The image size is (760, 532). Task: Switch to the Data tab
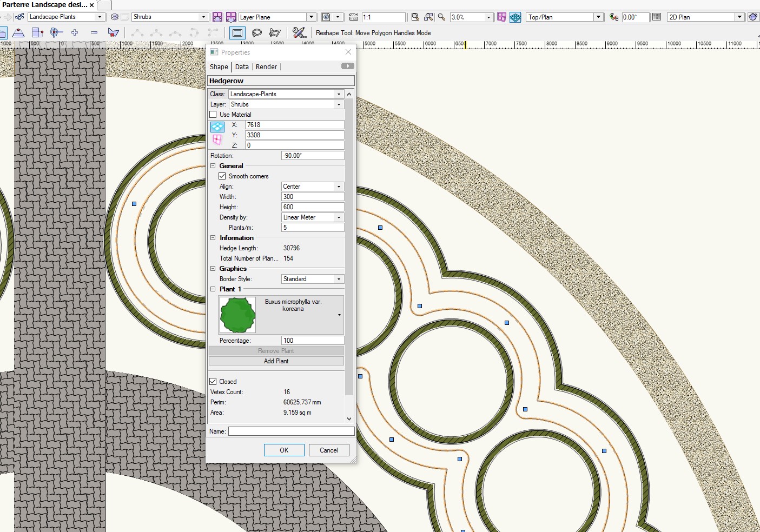coord(242,66)
